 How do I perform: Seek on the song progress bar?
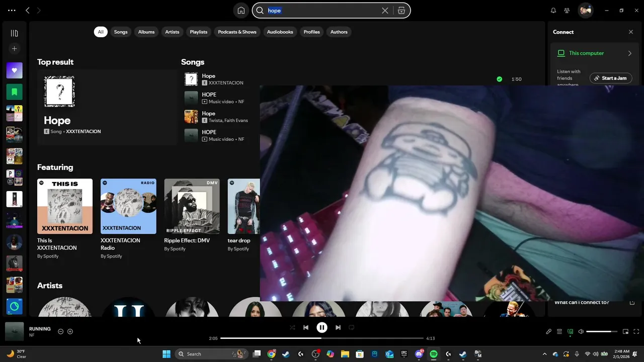coord(322,338)
